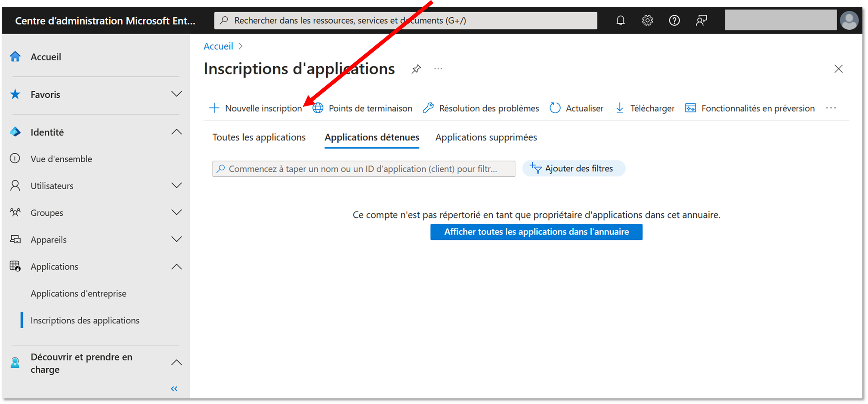Click the Favoris star icon
The height and width of the screenshot is (404, 868).
coord(15,94)
